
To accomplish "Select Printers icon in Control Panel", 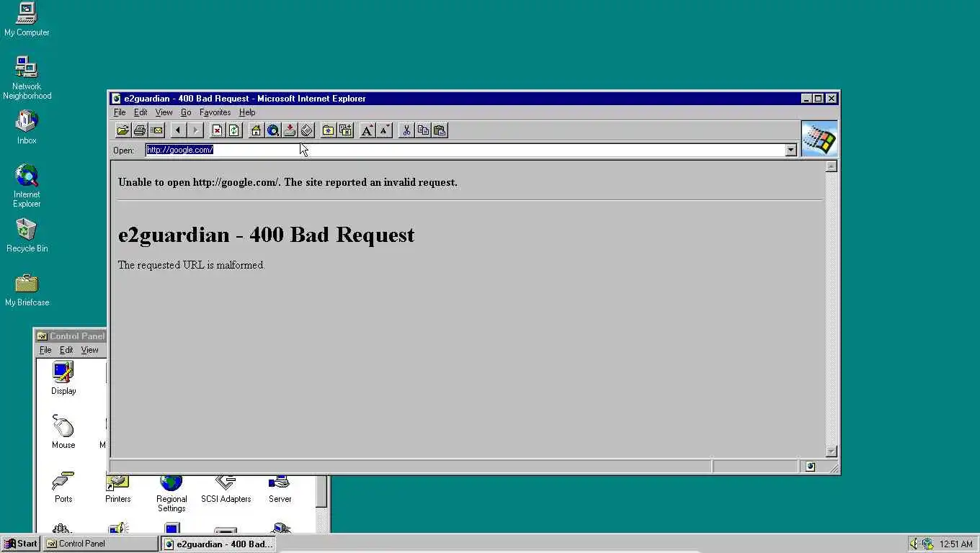I will (118, 490).
